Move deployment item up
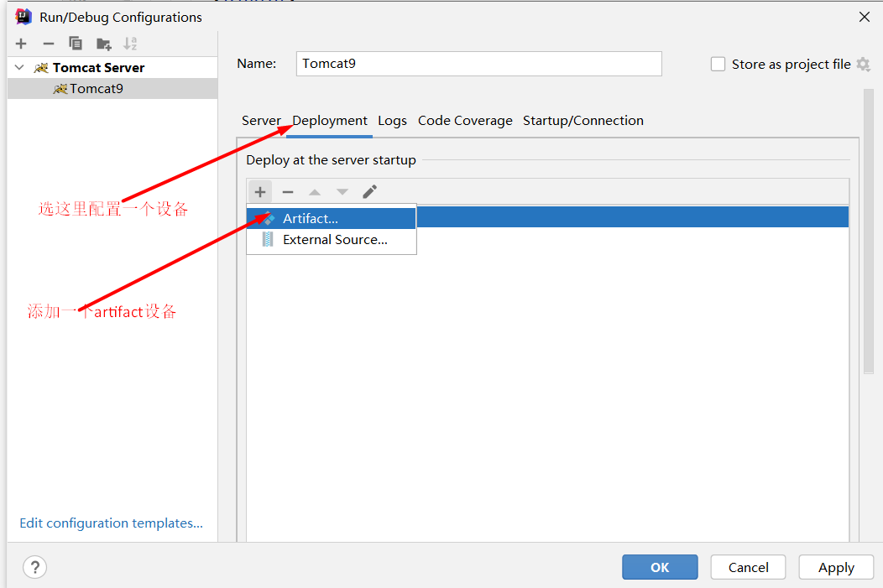 315,192
